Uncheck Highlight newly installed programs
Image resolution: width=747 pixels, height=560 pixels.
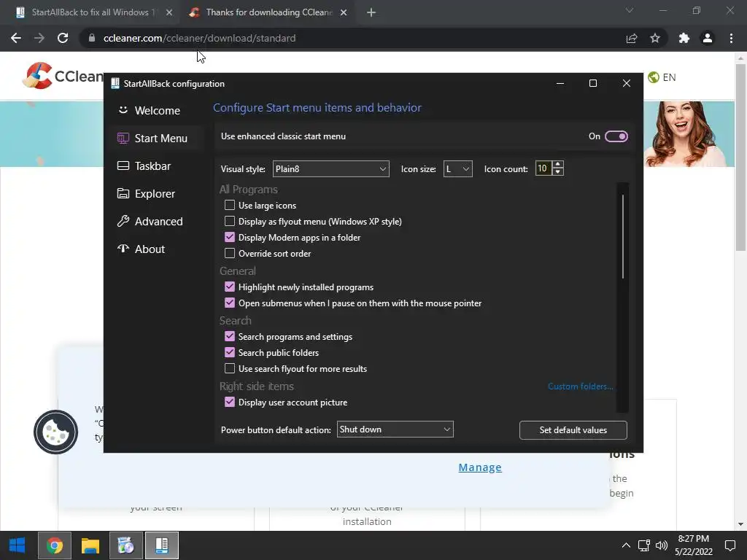(x=230, y=287)
